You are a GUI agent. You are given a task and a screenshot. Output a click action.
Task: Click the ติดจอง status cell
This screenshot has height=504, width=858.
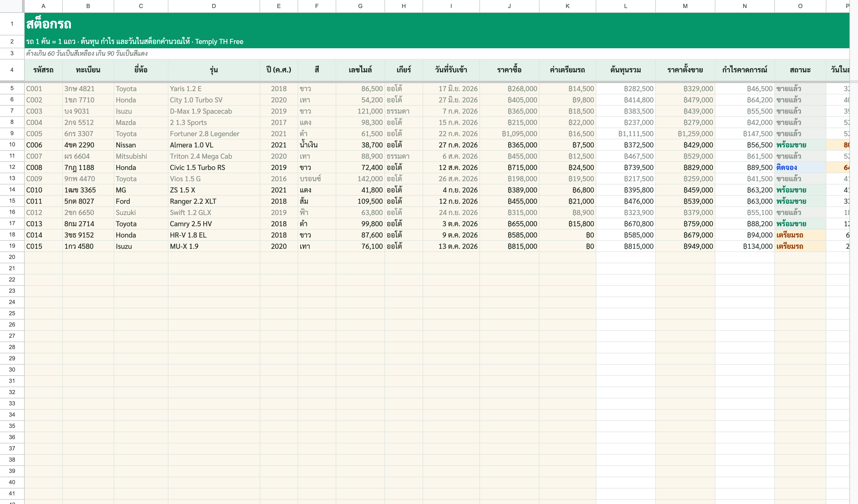pos(800,167)
